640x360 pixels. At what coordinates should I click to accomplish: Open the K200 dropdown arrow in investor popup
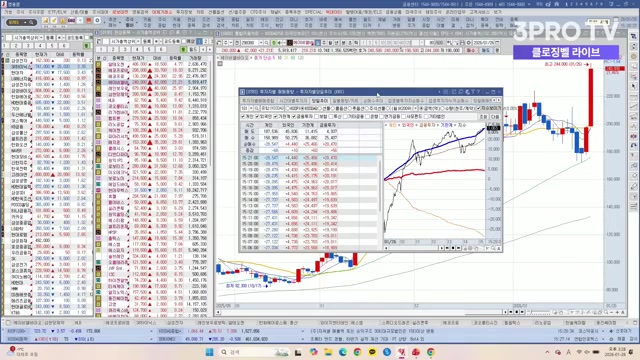coord(415,109)
